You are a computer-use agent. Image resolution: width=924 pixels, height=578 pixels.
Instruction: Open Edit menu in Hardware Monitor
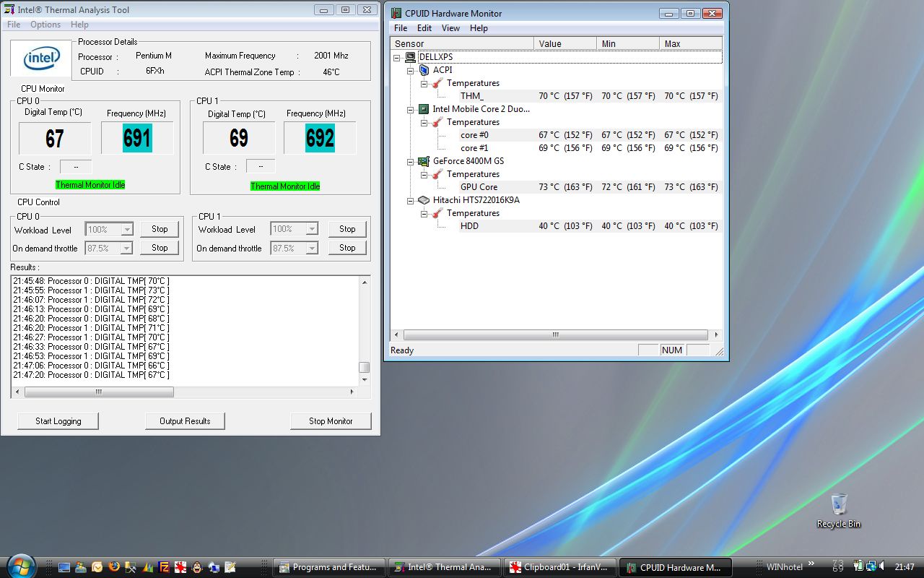tap(424, 28)
